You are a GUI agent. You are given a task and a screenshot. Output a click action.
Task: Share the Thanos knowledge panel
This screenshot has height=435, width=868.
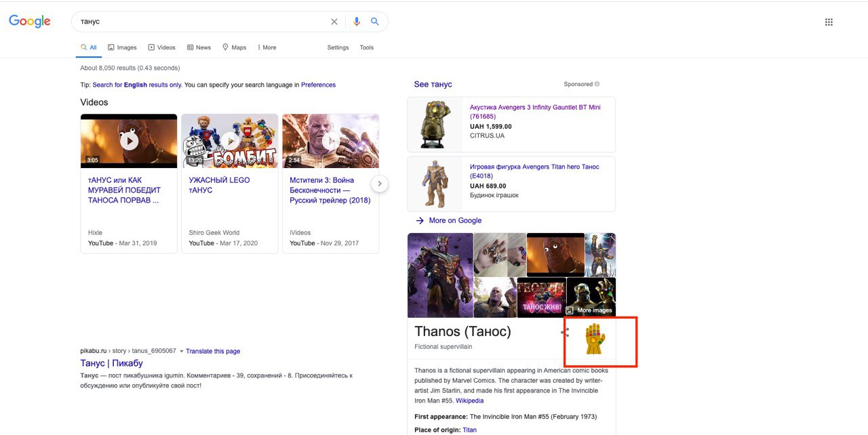565,332
